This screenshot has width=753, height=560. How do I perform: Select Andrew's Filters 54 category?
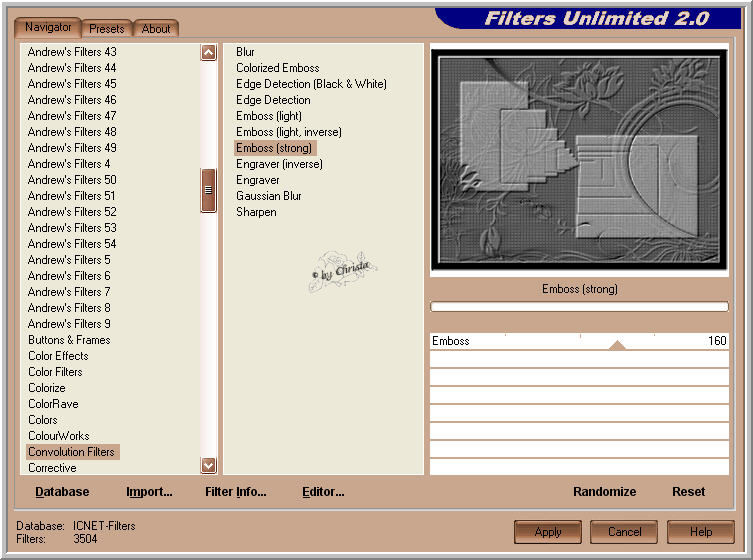coord(72,244)
